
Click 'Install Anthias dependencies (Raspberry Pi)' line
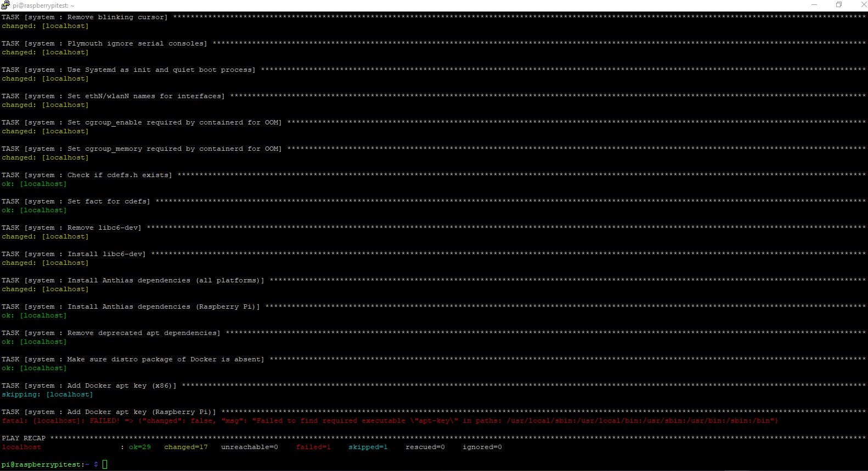click(433, 307)
